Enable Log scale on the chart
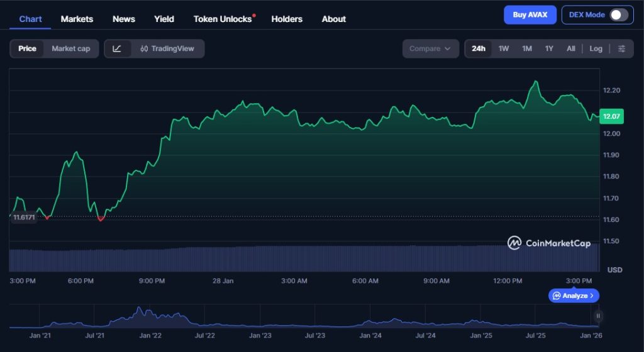 [x=596, y=48]
